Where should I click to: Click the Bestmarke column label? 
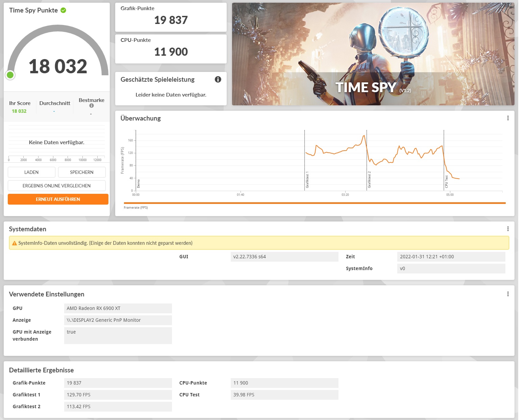pos(92,100)
